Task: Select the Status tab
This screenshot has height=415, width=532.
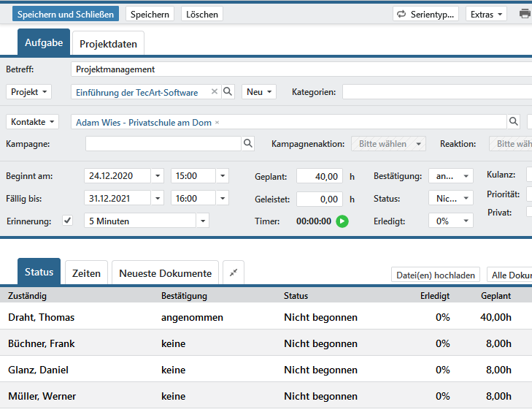Action: point(39,272)
